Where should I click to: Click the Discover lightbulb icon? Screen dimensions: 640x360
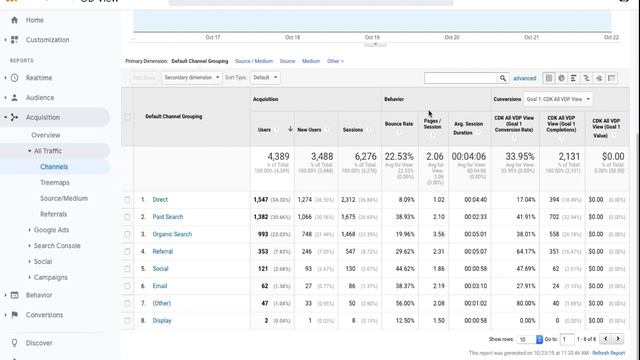(15, 343)
